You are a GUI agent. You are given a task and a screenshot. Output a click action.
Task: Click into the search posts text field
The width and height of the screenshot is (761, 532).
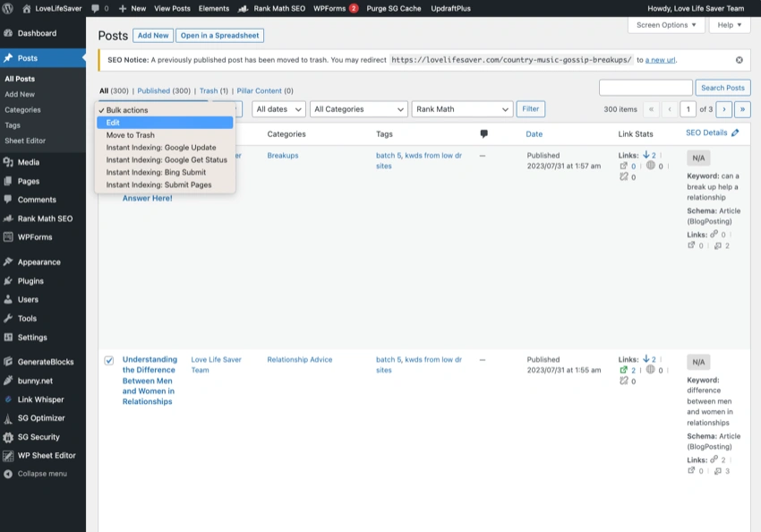coord(645,88)
